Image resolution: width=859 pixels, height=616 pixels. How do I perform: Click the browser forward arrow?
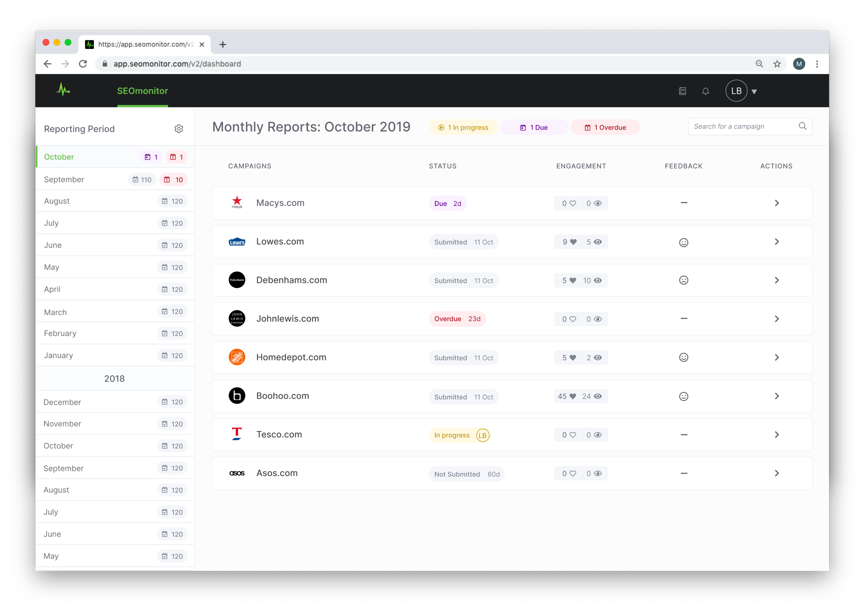click(x=65, y=64)
